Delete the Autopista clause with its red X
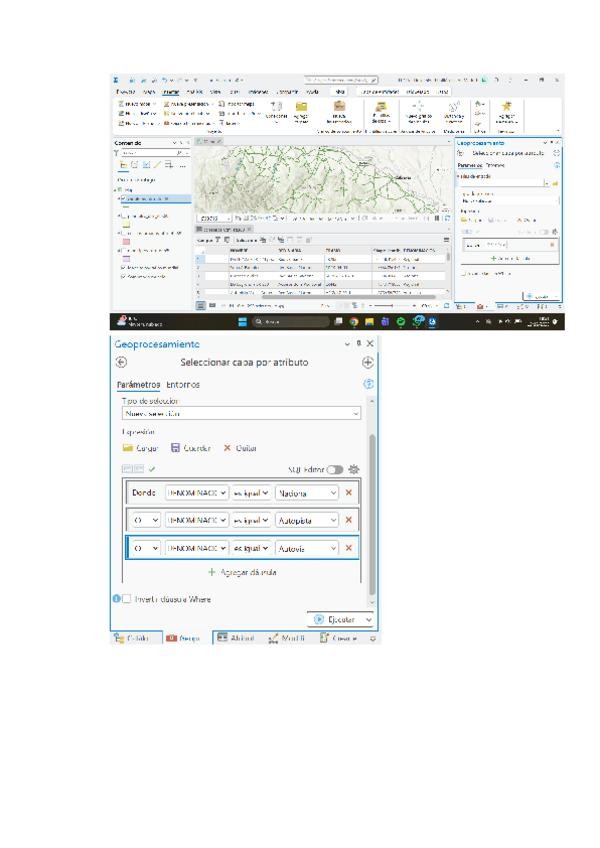 [x=348, y=520]
